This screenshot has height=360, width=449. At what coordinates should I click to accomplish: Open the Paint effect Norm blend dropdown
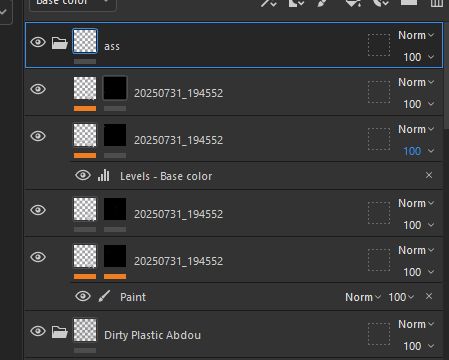[363, 297]
